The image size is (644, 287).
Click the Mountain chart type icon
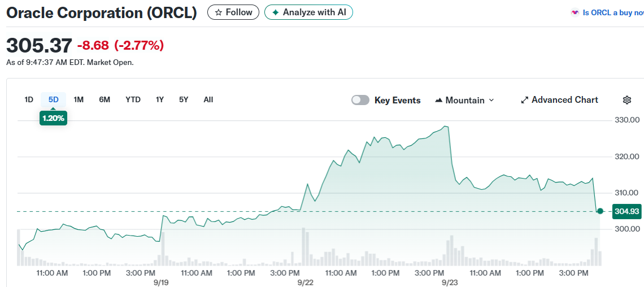(438, 100)
